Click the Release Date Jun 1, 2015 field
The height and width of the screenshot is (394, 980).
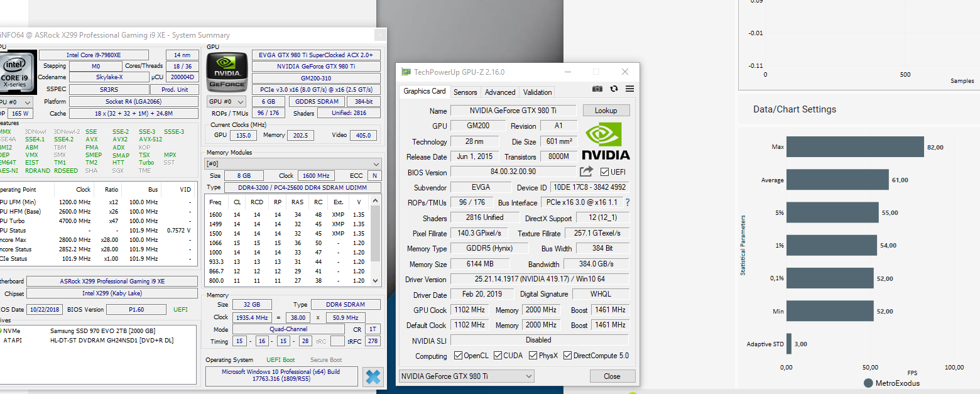tap(476, 156)
